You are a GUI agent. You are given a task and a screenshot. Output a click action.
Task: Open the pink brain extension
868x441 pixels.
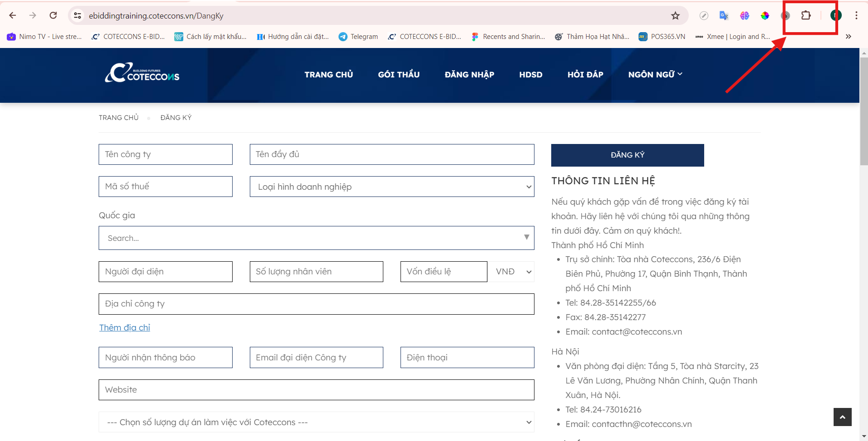click(744, 16)
